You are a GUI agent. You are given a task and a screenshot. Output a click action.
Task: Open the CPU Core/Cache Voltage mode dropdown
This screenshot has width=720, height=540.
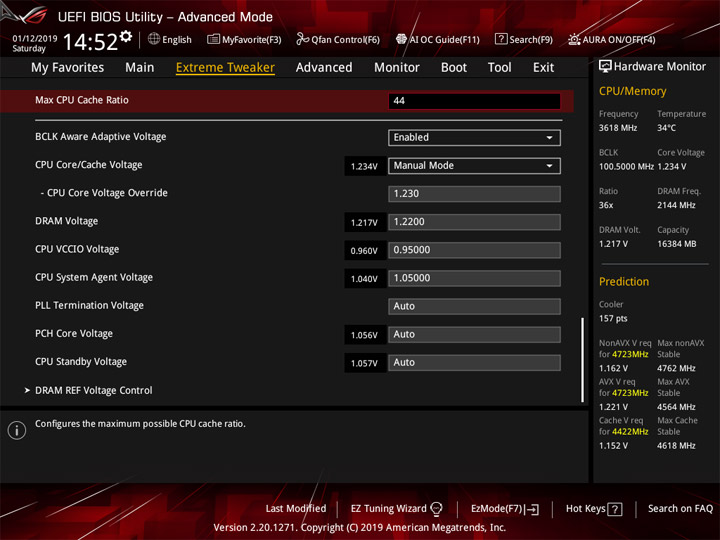pyautogui.click(x=474, y=166)
